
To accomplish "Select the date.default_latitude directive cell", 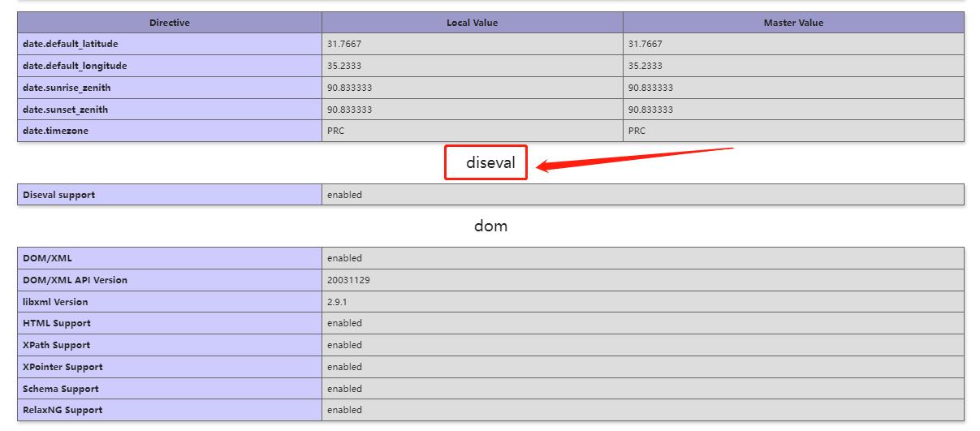I will pos(71,44).
